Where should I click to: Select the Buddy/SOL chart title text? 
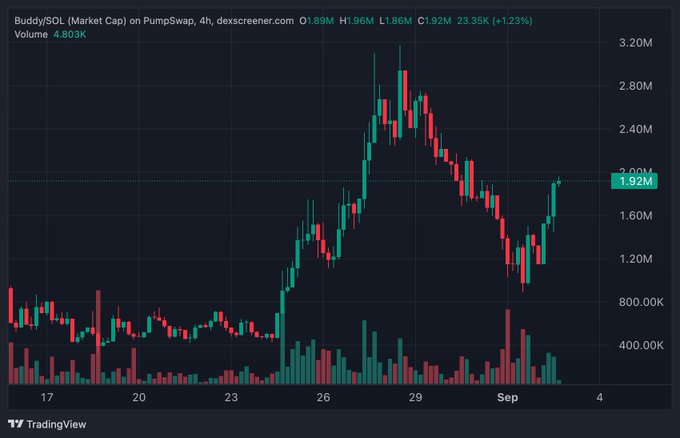(x=154, y=21)
